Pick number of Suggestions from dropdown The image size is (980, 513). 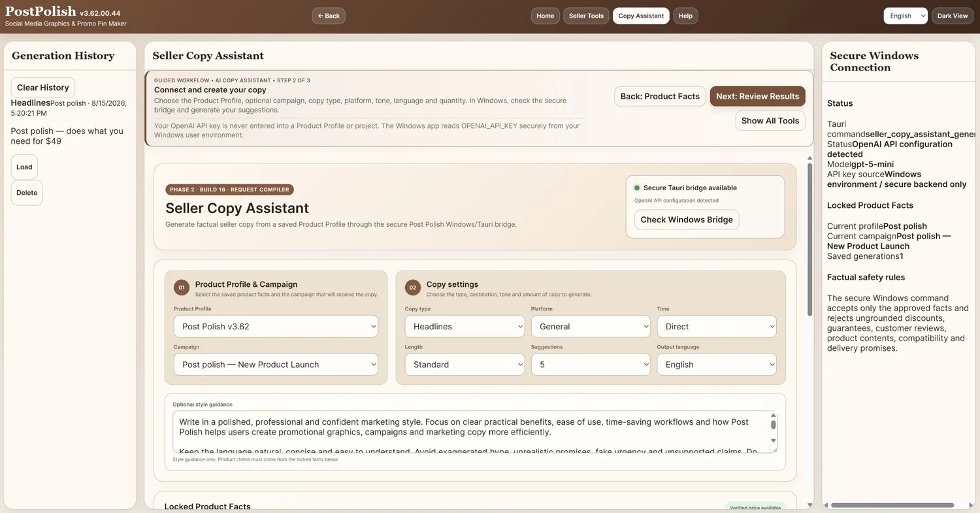pos(591,365)
